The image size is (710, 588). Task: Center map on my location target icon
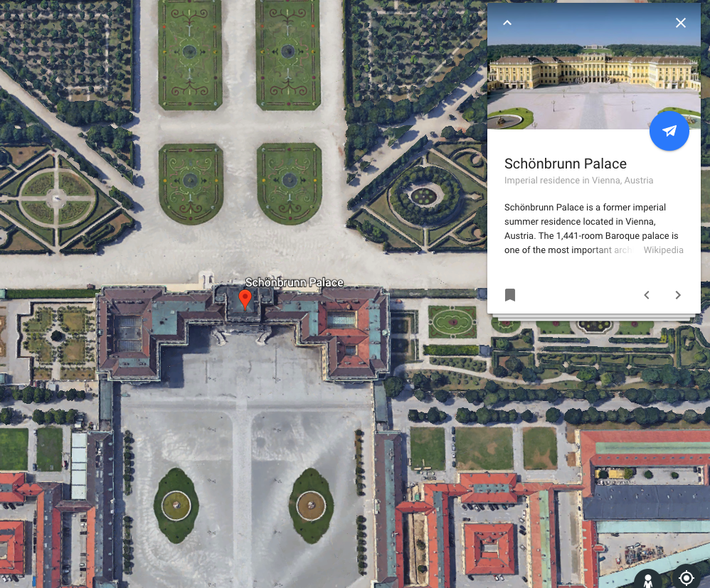687,578
